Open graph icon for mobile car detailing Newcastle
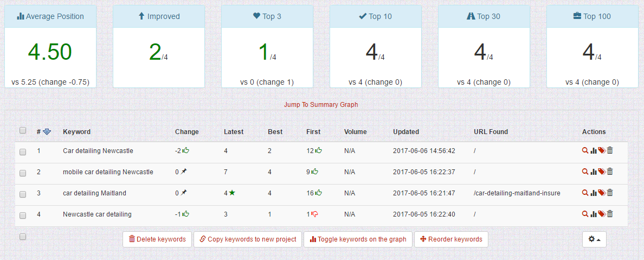644x260 pixels. [x=594, y=172]
